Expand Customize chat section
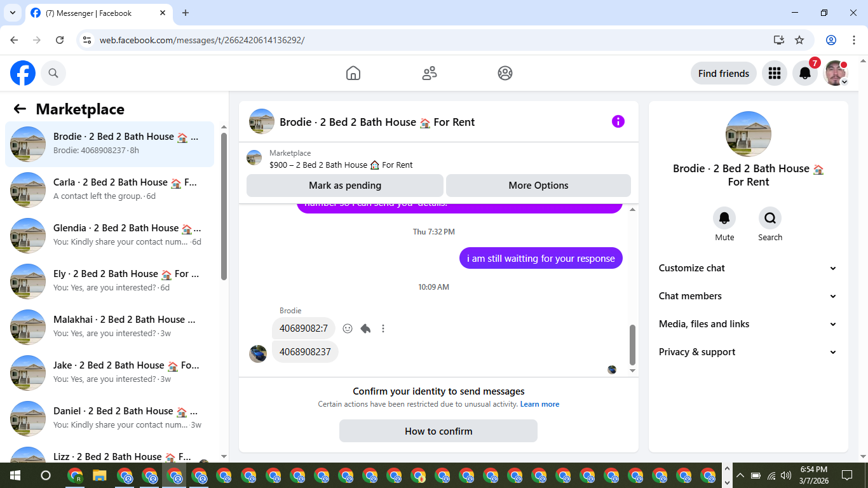Screen dimensions: 868x488 [x=748, y=268]
